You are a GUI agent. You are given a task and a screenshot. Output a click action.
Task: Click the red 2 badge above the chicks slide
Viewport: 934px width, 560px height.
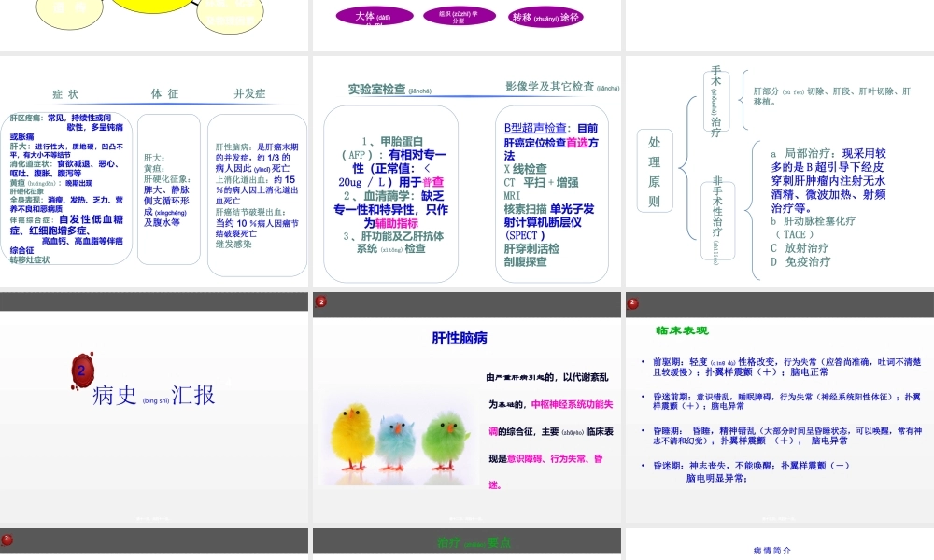click(321, 301)
